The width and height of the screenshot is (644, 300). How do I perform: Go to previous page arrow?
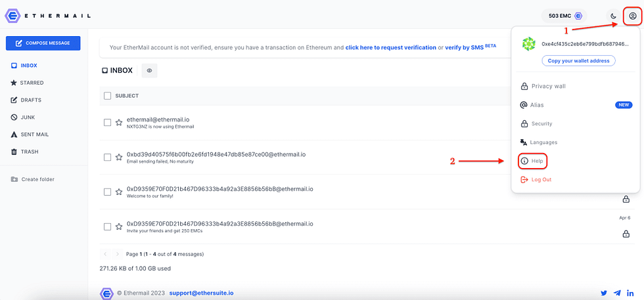(105, 254)
